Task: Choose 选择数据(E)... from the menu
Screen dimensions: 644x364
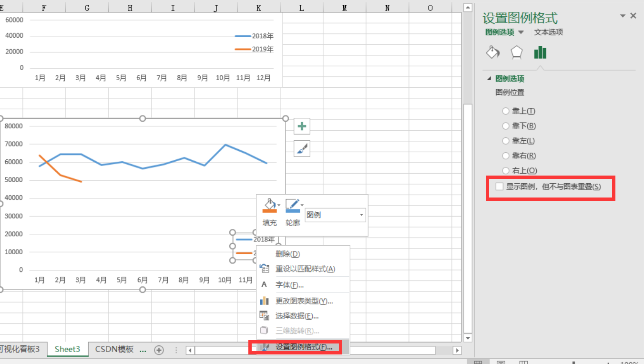Action: tap(303, 316)
